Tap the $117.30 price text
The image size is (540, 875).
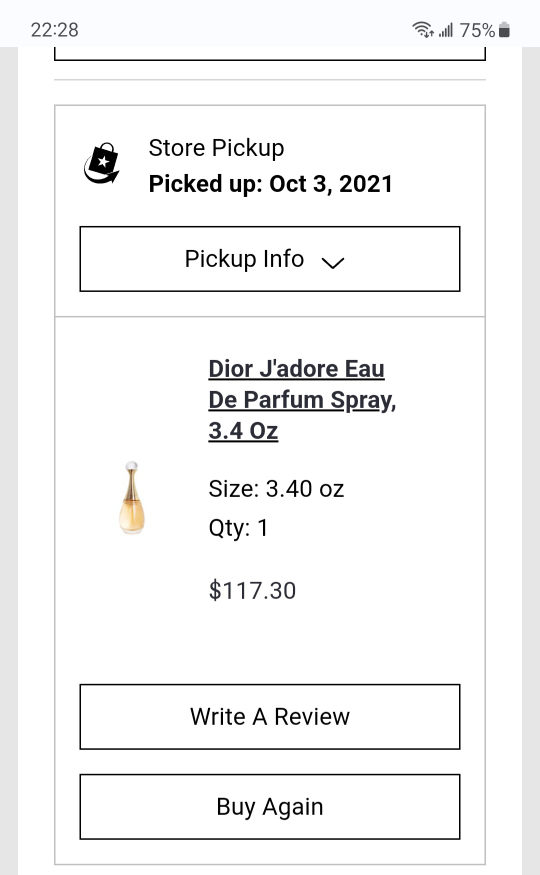(x=252, y=590)
